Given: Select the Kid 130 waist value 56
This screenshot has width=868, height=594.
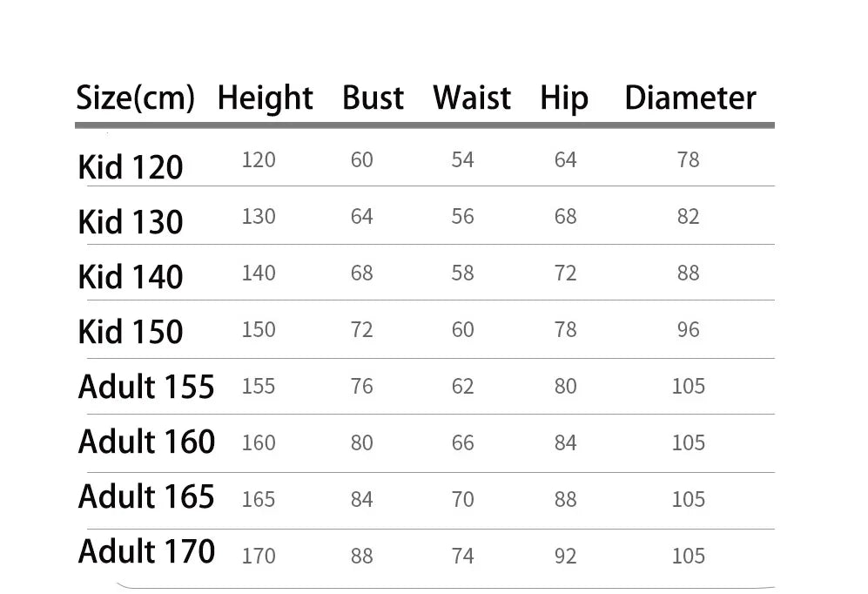Looking at the screenshot, I should [x=462, y=216].
